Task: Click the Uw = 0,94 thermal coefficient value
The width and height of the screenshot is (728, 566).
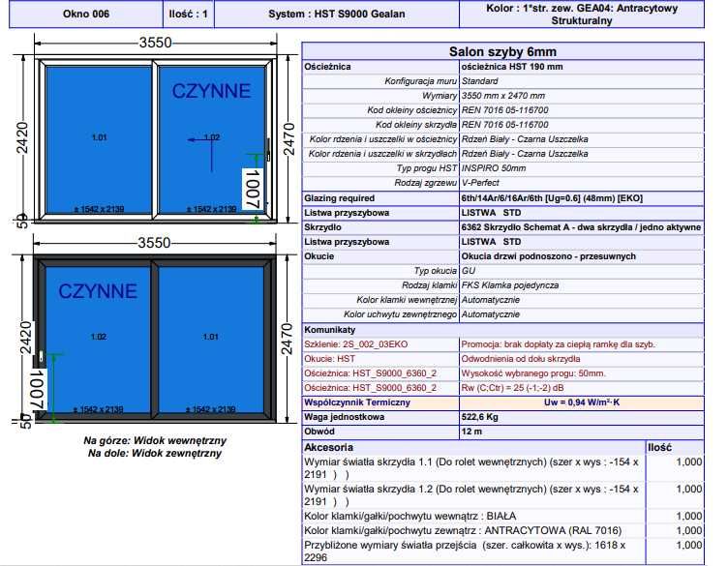Action: click(x=582, y=402)
